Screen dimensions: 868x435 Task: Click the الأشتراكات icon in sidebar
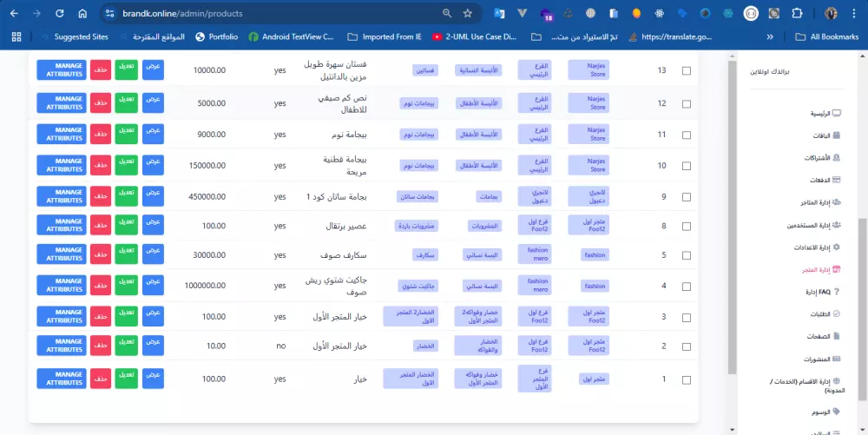(837, 158)
